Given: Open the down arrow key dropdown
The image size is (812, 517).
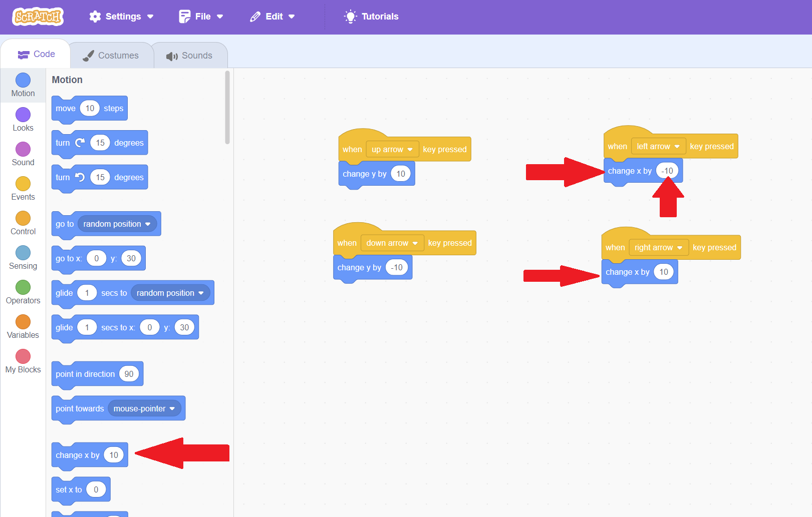Looking at the screenshot, I should point(392,243).
